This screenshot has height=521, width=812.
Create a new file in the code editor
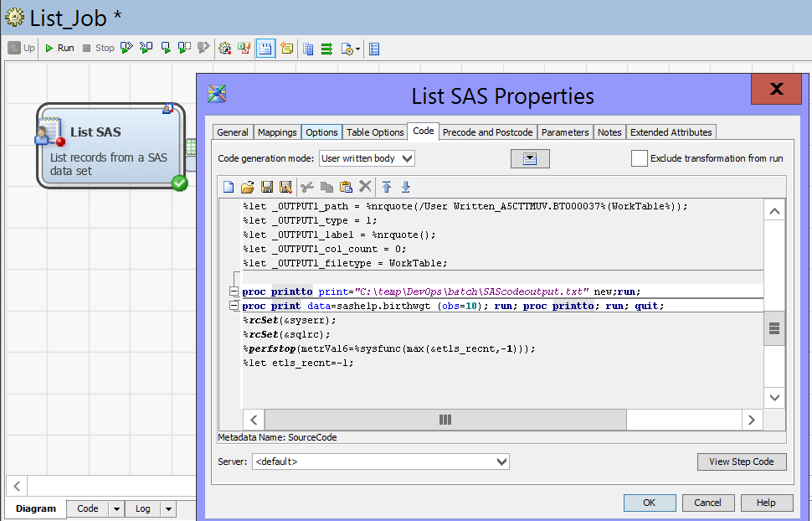pos(229,186)
